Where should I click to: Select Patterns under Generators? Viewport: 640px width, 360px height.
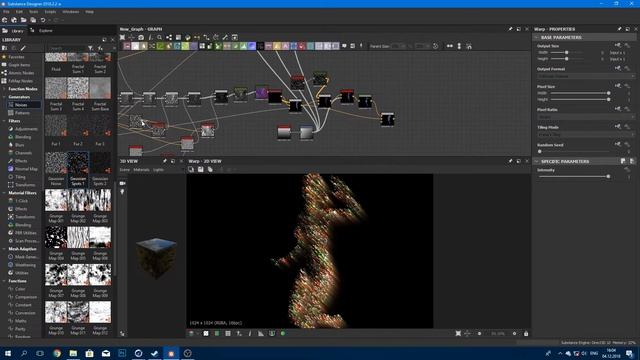pyautogui.click(x=22, y=113)
